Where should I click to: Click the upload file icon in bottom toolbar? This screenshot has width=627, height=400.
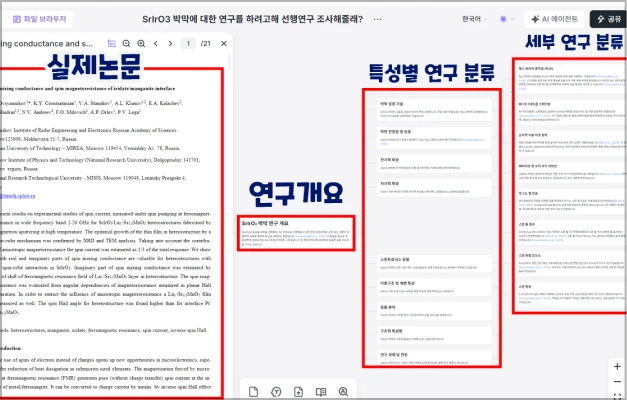point(298,392)
